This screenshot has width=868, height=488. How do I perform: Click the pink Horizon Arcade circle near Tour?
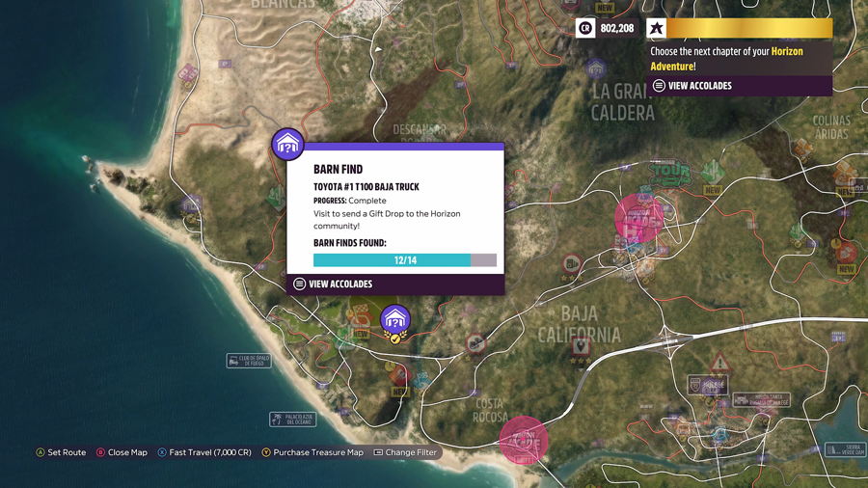[x=638, y=219]
